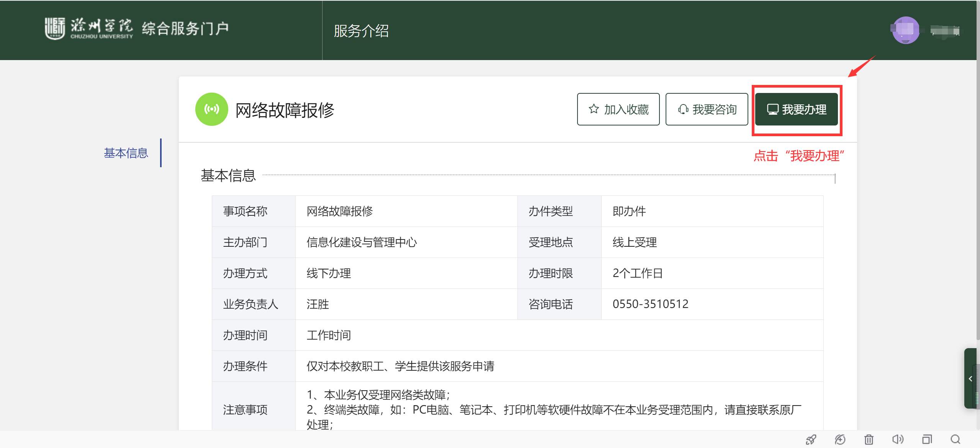Click the speaker volume icon in bottom bar
Screen dimensions: 980x448
[x=898, y=439]
